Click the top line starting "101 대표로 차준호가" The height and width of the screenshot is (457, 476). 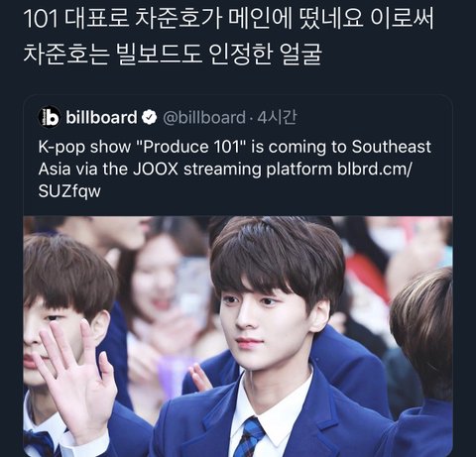pos(228,19)
